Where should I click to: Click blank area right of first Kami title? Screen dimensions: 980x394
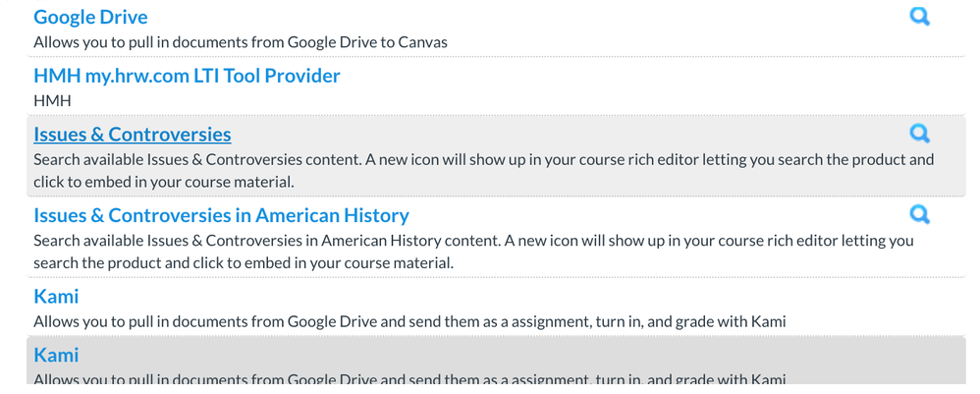491,296
